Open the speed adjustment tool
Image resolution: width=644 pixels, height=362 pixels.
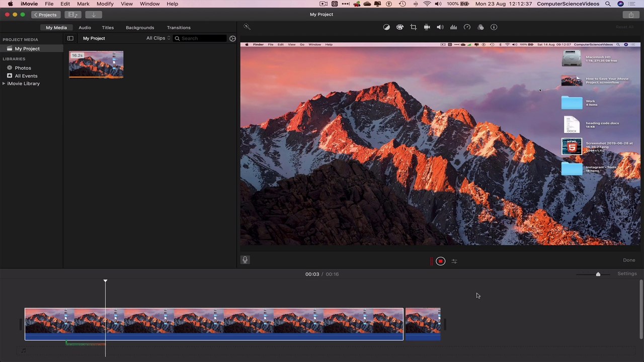[x=467, y=27]
